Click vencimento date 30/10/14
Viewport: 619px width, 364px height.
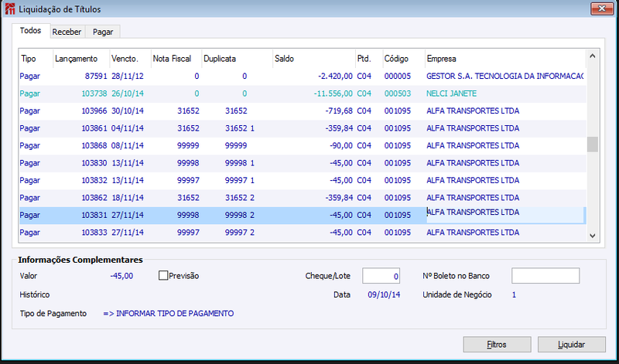click(127, 111)
